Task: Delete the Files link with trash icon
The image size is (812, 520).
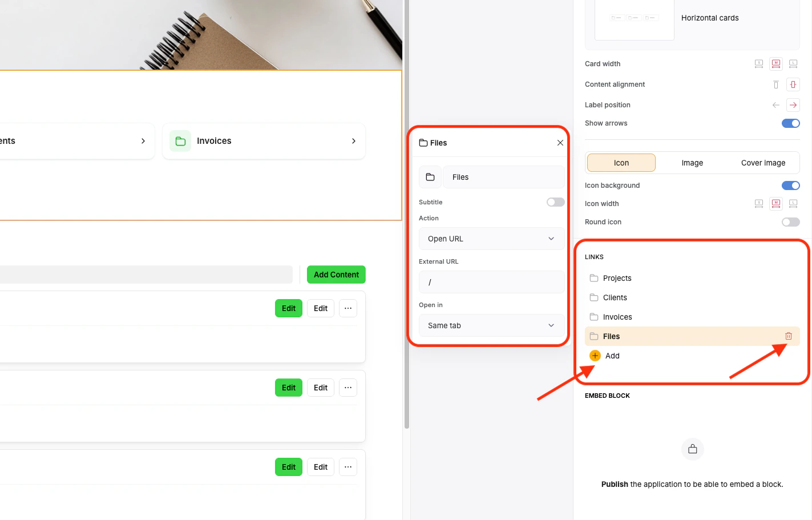Action: pos(789,336)
